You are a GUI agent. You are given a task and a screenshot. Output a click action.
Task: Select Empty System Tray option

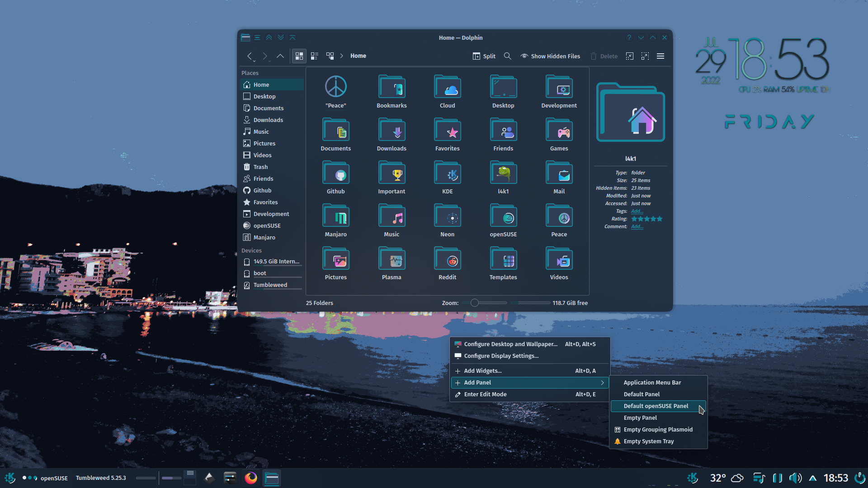click(658, 441)
